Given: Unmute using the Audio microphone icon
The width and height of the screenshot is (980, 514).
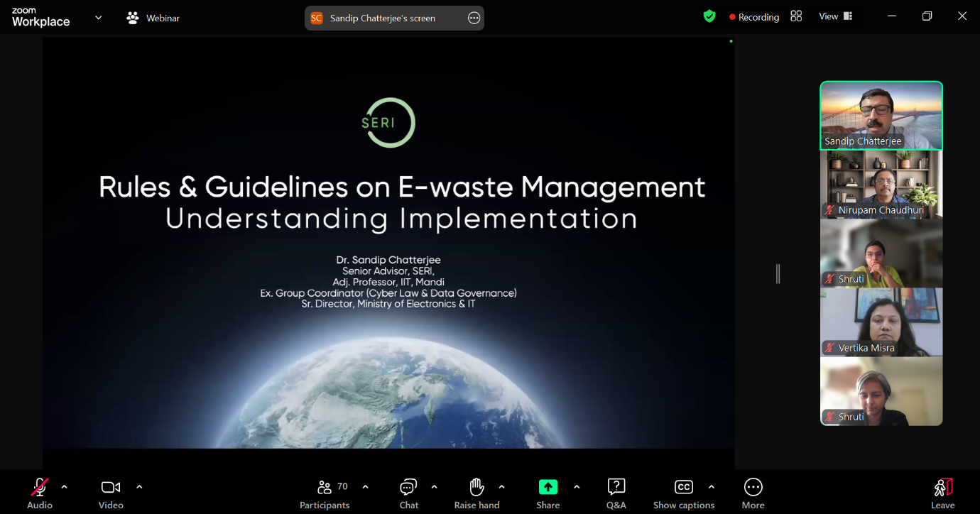Looking at the screenshot, I should (x=40, y=487).
